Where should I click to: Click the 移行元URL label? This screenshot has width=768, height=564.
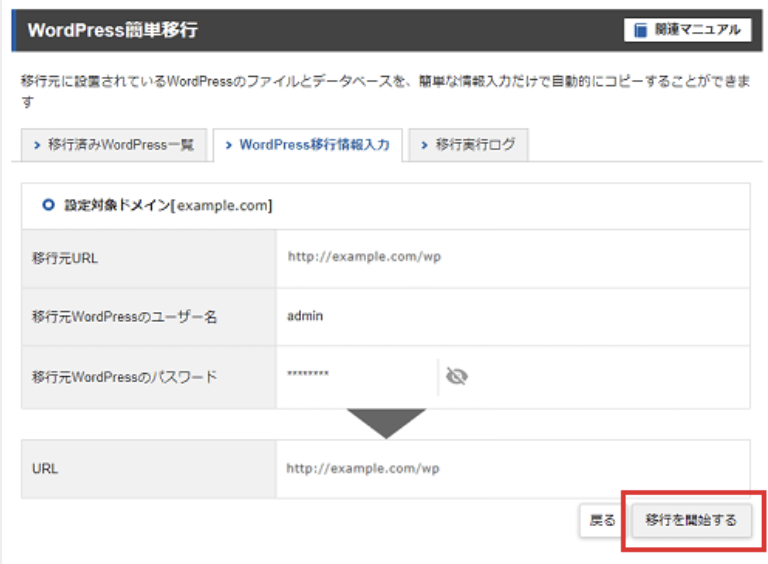point(65,258)
